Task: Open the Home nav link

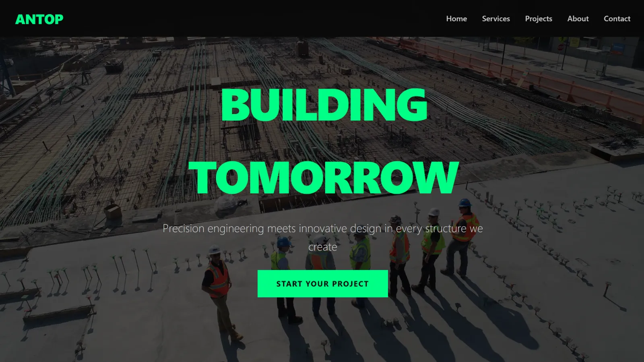Action: [x=456, y=19]
